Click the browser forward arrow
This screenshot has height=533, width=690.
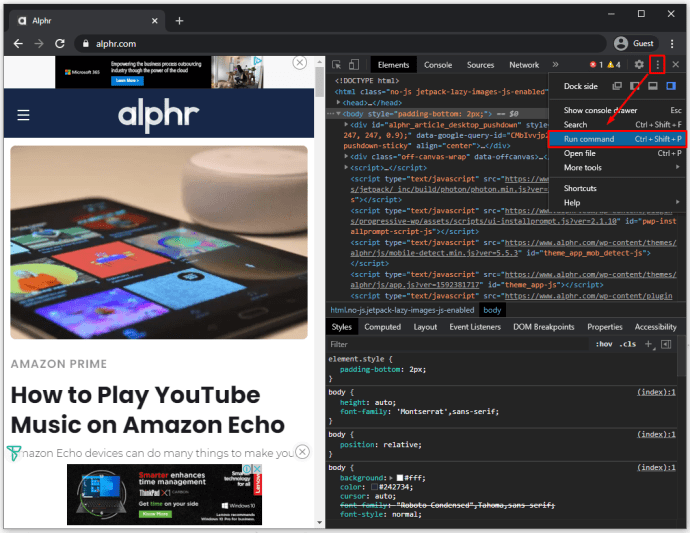tap(39, 44)
